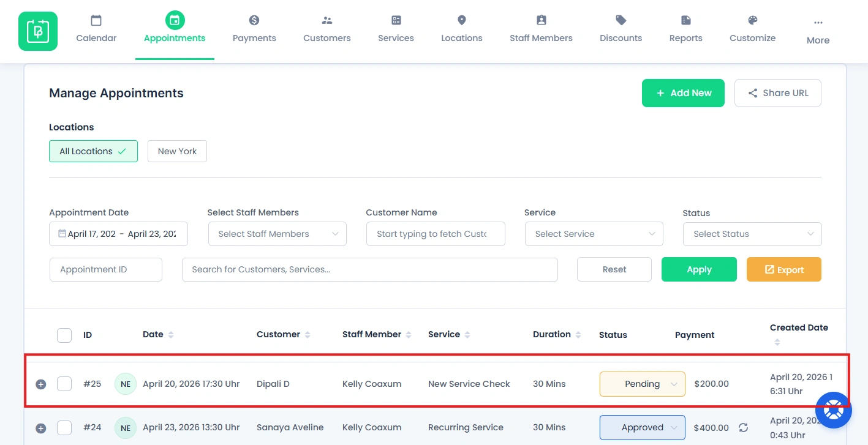Open Customers people icon
This screenshot has height=445, width=868.
point(327,20)
